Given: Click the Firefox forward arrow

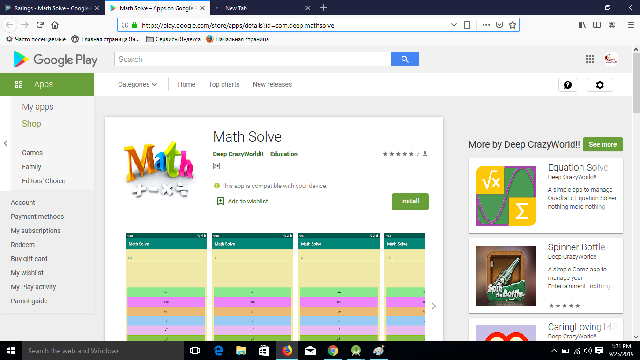Looking at the screenshot, I should coord(25,25).
